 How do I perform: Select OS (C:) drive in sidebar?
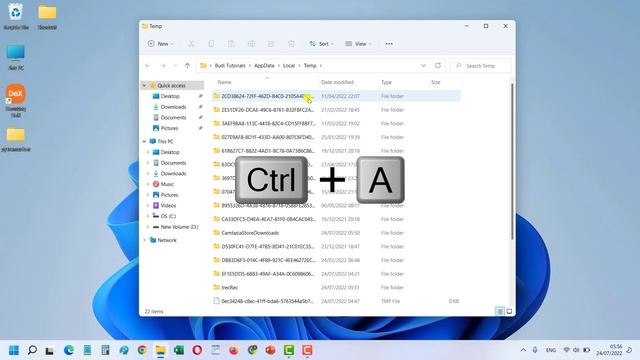pyautogui.click(x=168, y=216)
